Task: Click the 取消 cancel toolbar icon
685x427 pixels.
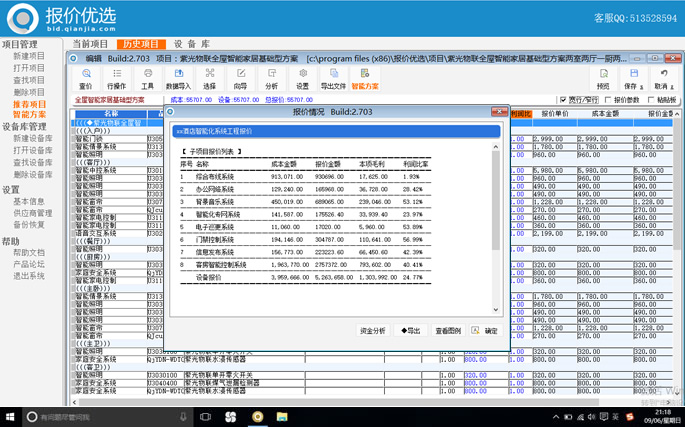Action: (664, 79)
